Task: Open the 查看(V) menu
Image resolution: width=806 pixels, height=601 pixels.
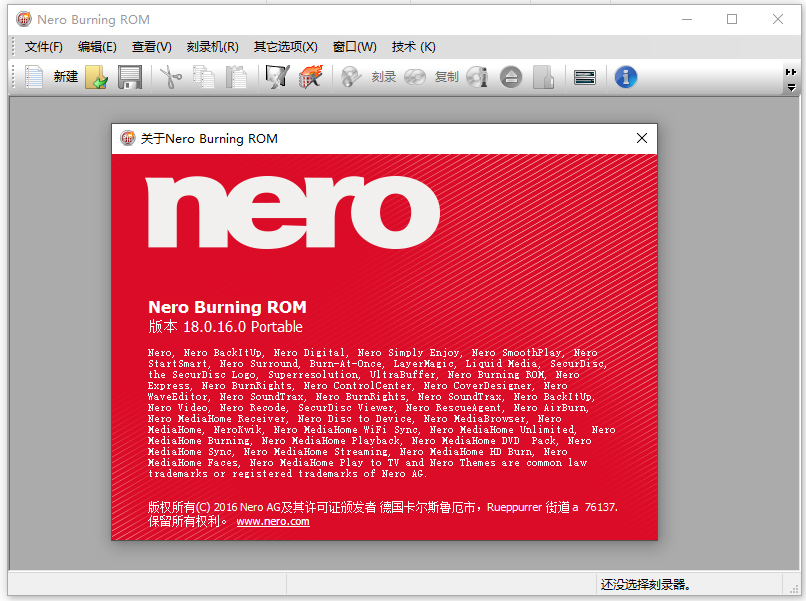Action: click(x=152, y=47)
